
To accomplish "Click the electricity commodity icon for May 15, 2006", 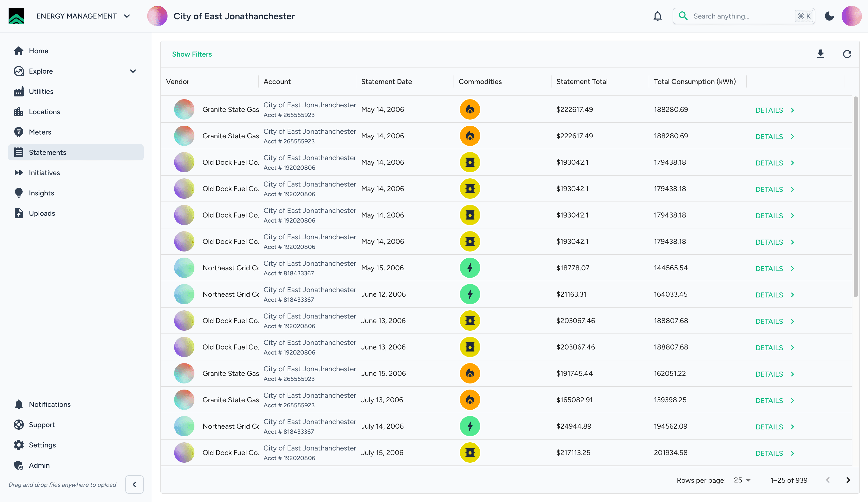I will pyautogui.click(x=470, y=268).
